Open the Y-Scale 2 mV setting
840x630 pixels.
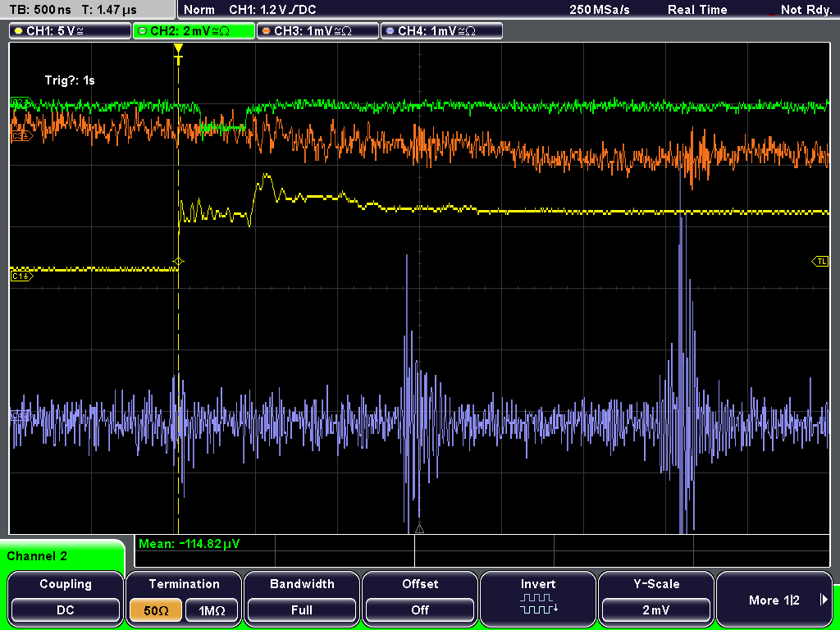[655, 598]
